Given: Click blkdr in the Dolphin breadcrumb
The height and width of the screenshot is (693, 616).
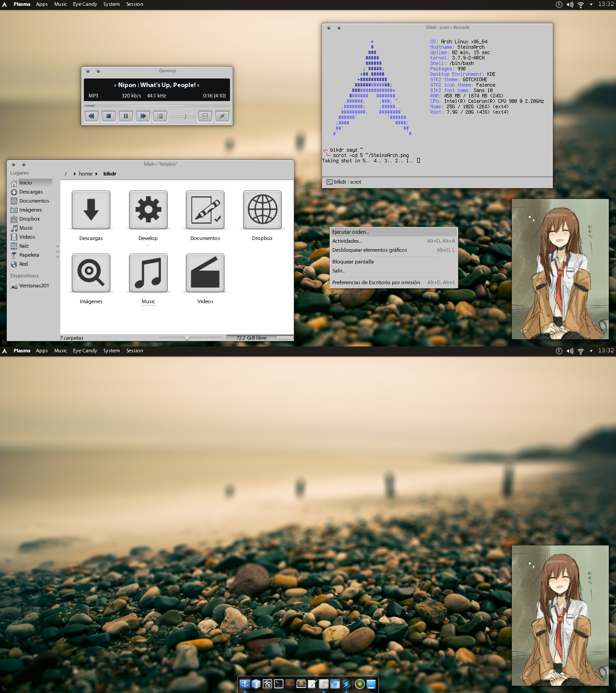Looking at the screenshot, I should point(110,174).
